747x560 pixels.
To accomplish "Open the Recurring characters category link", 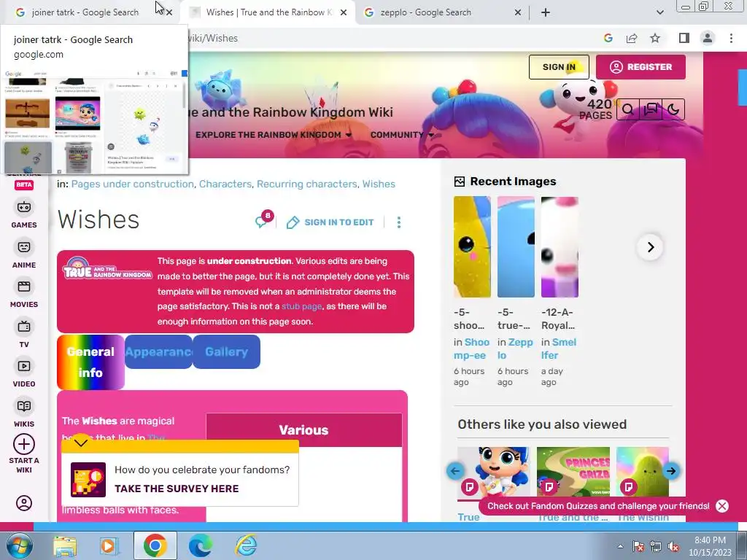I will 307,184.
